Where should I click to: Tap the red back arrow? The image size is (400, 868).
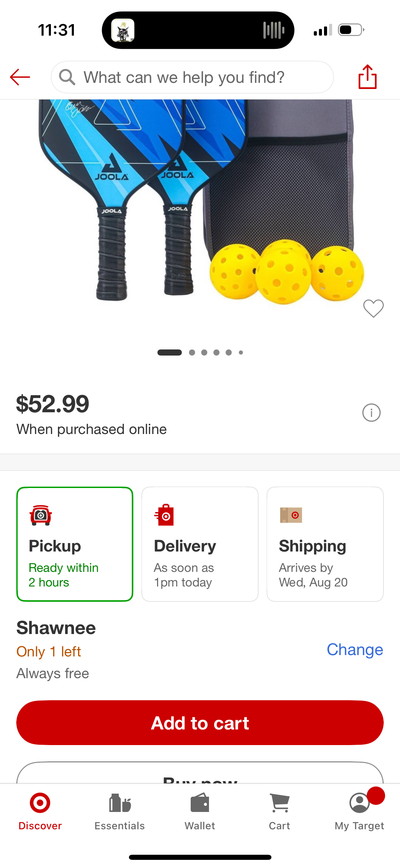(x=20, y=77)
